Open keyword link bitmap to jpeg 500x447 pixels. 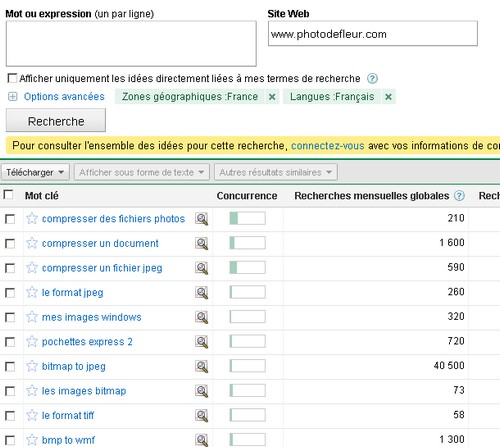(74, 366)
